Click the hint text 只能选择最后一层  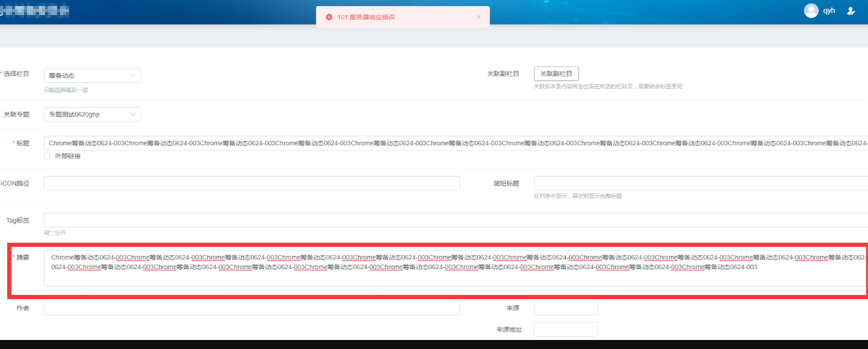pos(66,90)
